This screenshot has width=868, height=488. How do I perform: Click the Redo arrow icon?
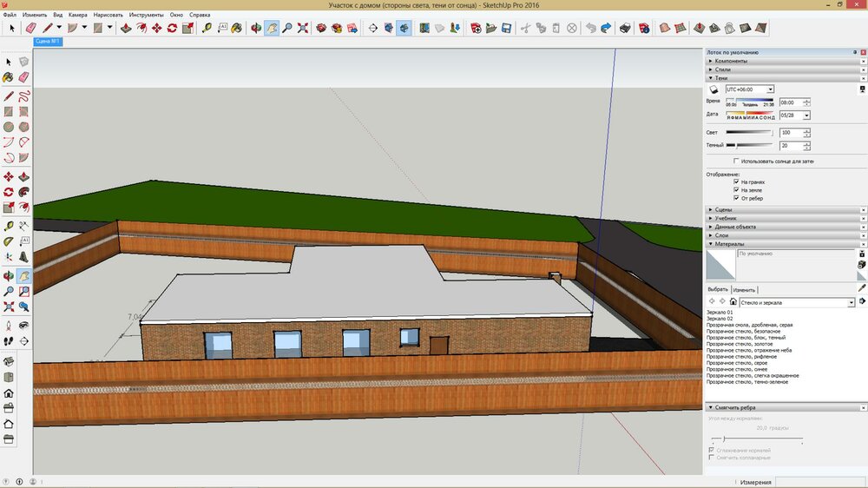pyautogui.click(x=605, y=28)
